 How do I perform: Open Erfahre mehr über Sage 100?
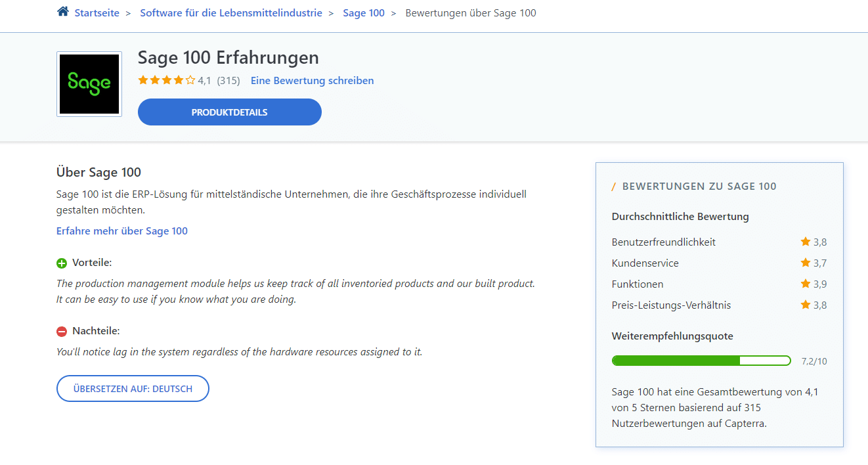pos(122,231)
